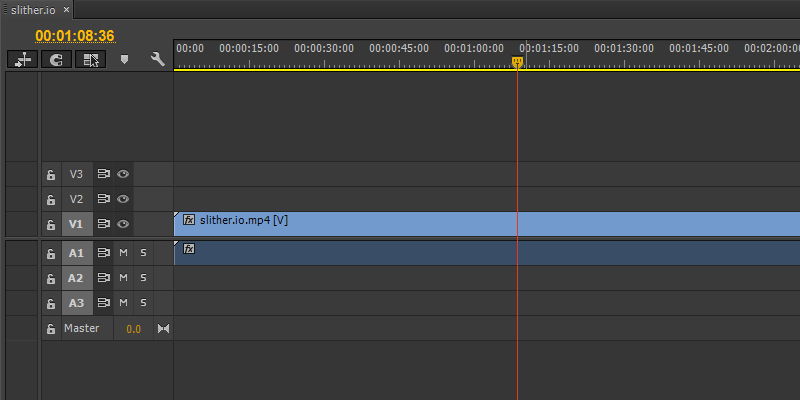800x400 pixels.
Task: Toggle lock on the A1 track
Action: (x=51, y=254)
